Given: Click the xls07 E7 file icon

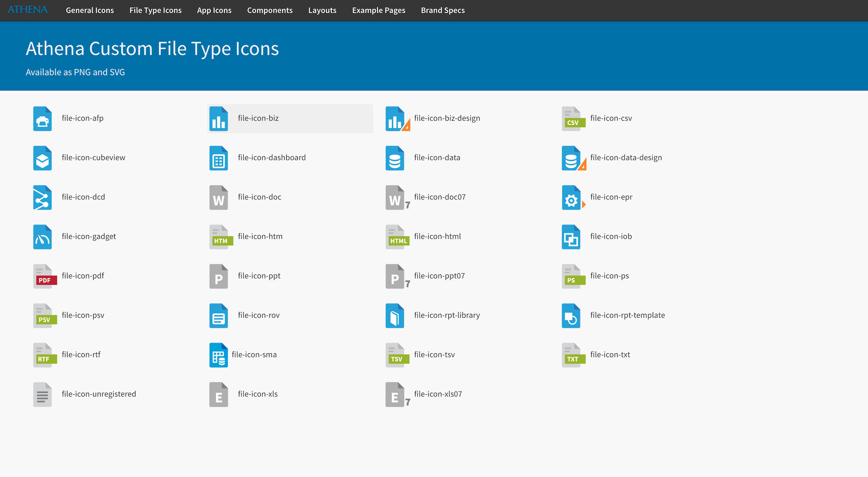Looking at the screenshot, I should point(398,394).
